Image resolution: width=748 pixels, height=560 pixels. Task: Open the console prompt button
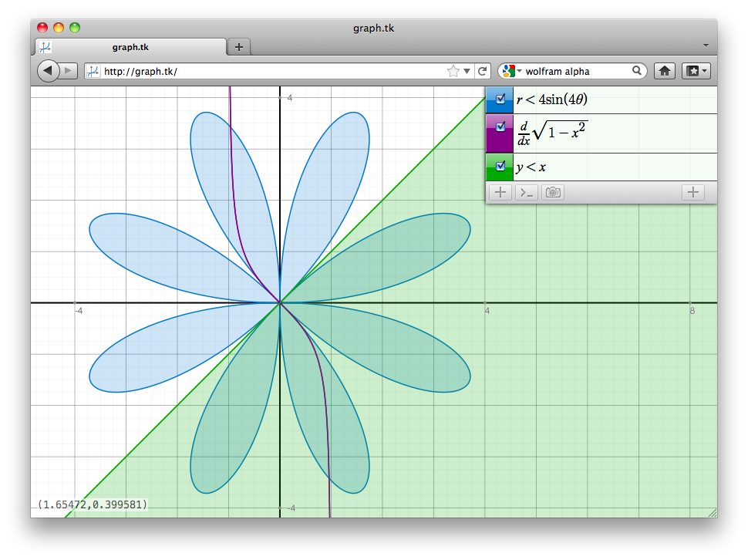[527, 192]
